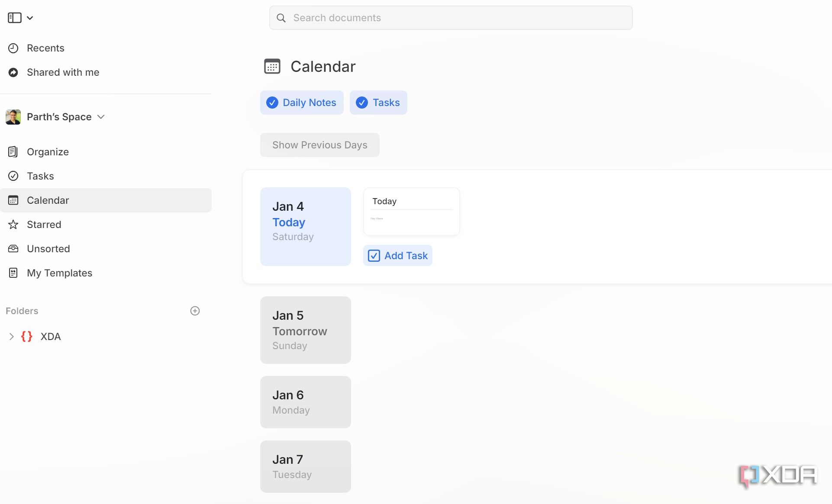
Task: Disable the Tasks filter chip
Action: pos(378,103)
